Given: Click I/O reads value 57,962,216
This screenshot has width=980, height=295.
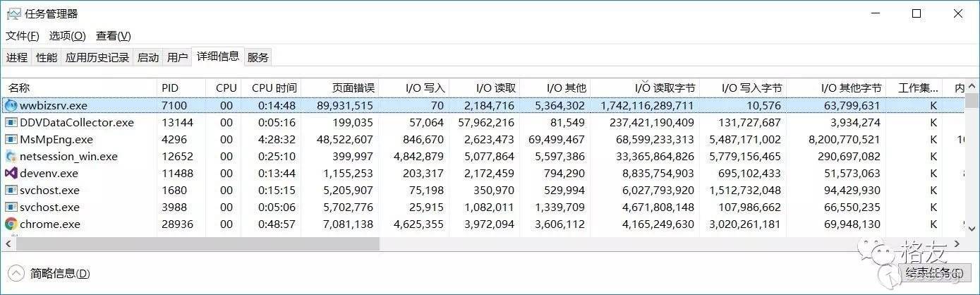Looking at the screenshot, I should (x=486, y=123).
